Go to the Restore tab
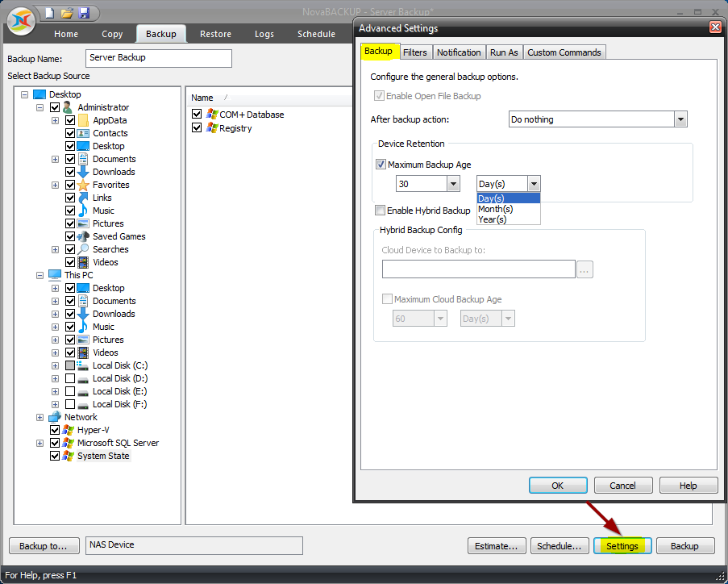 pos(215,34)
